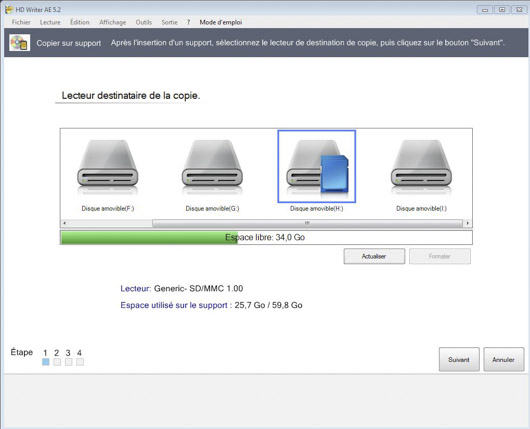Click the drive list right scroll arrow
Image resolution: width=530 pixels, height=429 pixels.
point(468,223)
